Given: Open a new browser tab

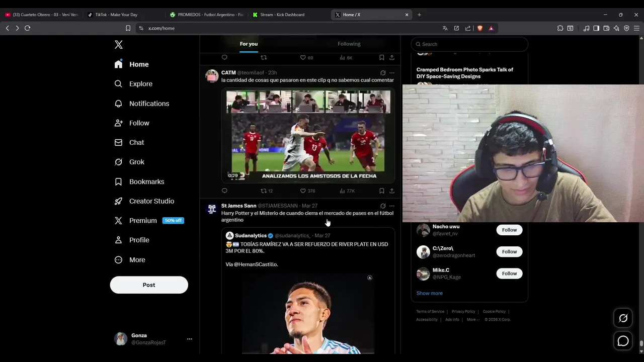Looking at the screenshot, I should pos(419,15).
